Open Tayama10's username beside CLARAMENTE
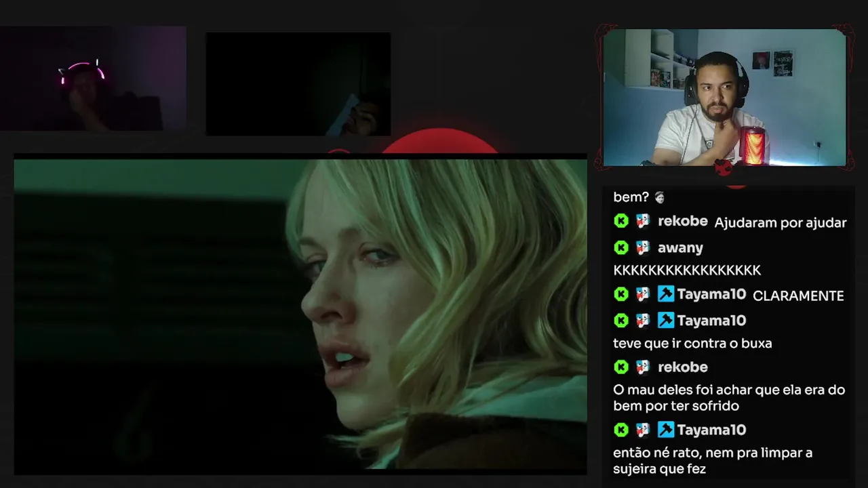This screenshot has height=488, width=868. point(711,294)
